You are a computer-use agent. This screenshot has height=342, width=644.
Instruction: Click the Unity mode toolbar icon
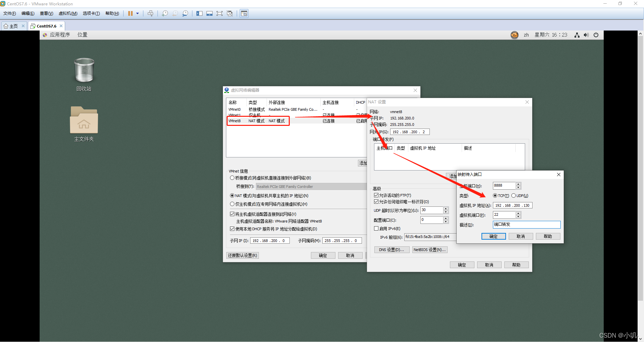(230, 13)
